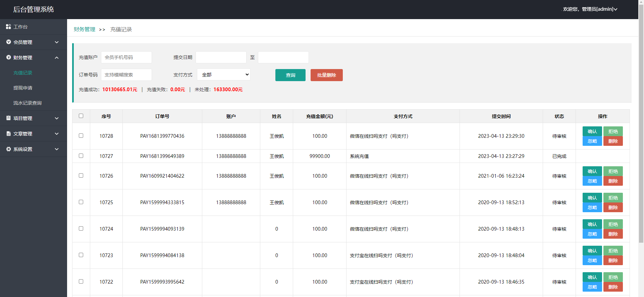
Task: Open the 工作台 dashboard icon
Action: (x=8, y=26)
